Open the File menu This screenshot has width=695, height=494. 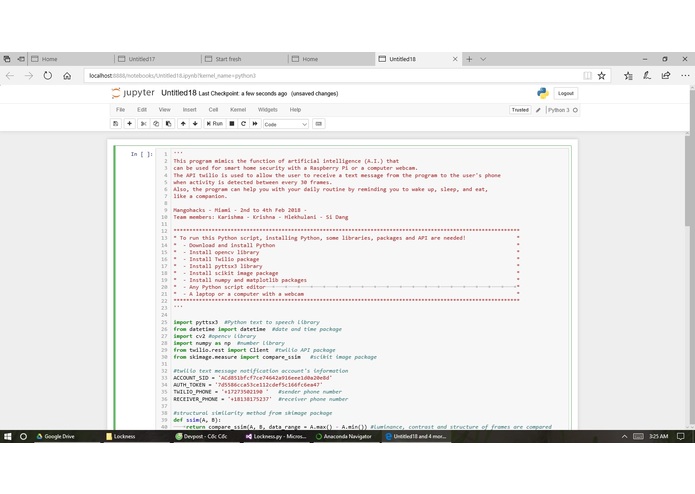click(x=121, y=110)
